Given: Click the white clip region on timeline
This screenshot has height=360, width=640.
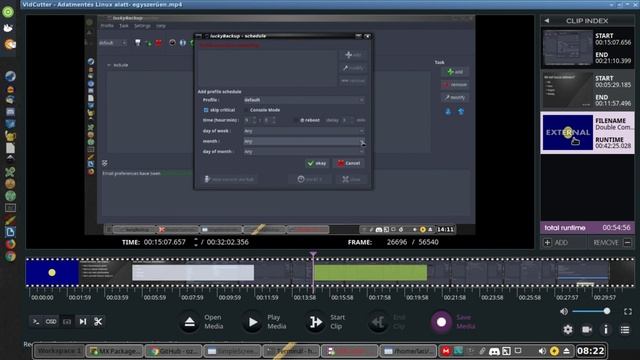Looking at the screenshot, I should (193, 273).
